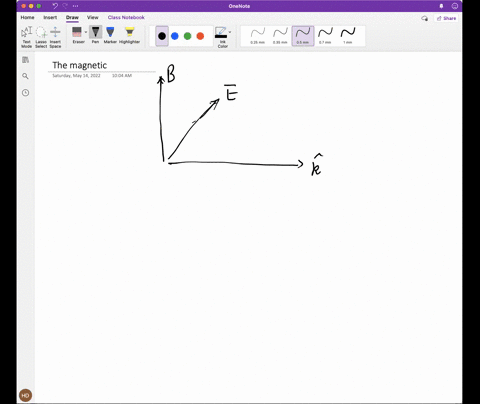This screenshot has height=404, width=480.
Task: Show recent notes clock icon
Action: click(x=26, y=93)
